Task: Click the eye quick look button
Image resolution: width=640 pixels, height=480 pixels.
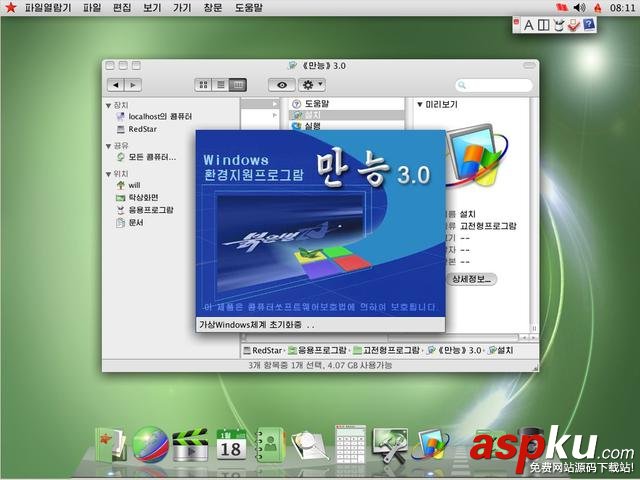Action: tap(282, 85)
